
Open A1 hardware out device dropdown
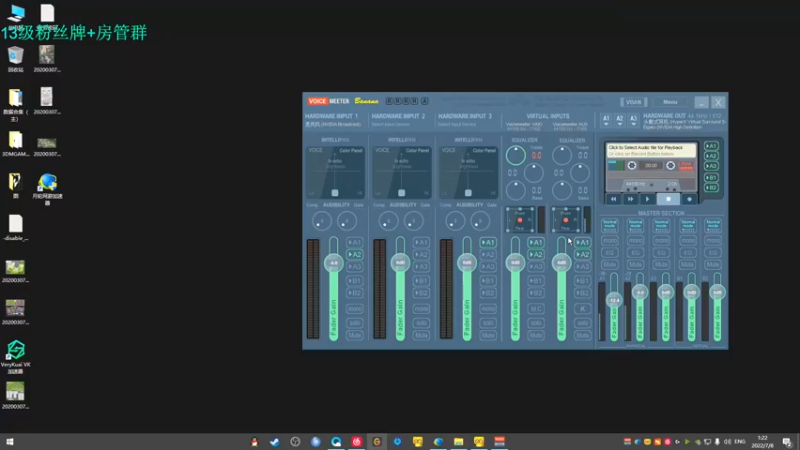pos(606,120)
